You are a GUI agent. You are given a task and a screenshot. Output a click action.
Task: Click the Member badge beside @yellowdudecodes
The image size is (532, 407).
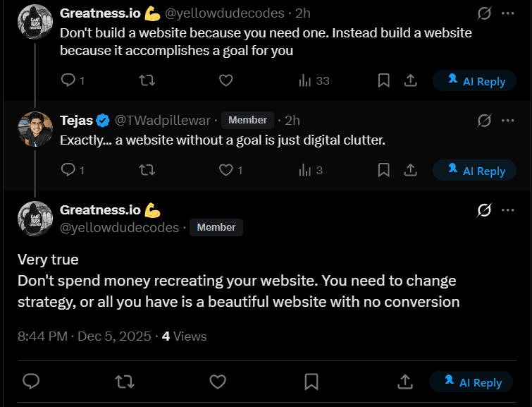216,227
